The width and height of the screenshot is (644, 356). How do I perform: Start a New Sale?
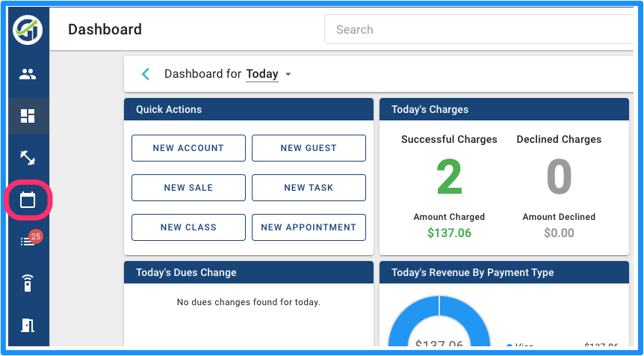click(x=188, y=188)
